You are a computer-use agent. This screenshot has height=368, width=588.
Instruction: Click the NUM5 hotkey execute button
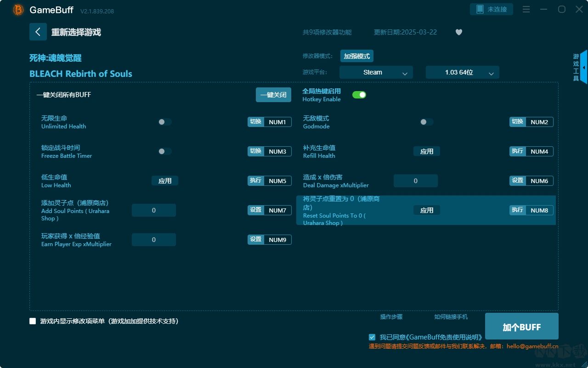pos(270,181)
